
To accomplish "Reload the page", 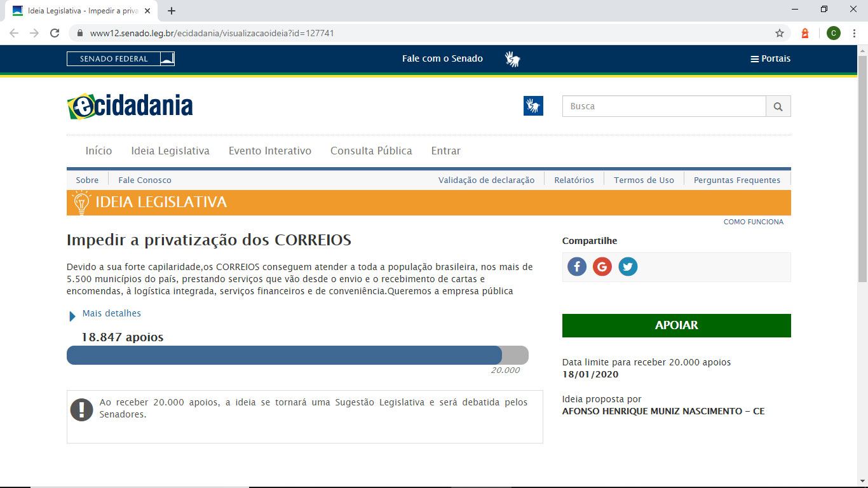I will tap(55, 33).
